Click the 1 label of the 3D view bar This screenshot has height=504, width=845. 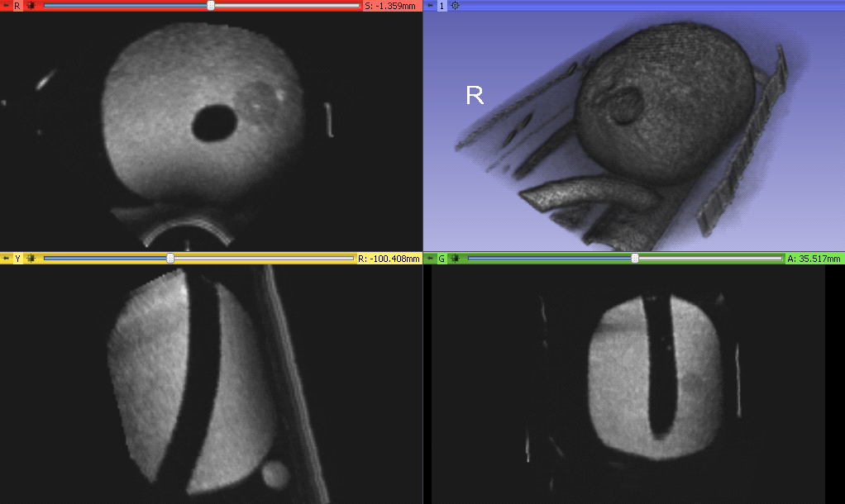coord(442,6)
